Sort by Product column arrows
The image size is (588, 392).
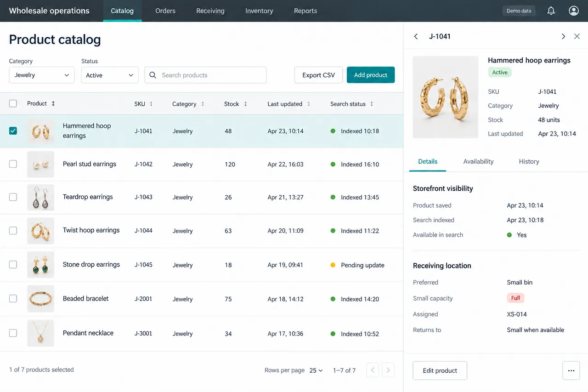[x=53, y=104]
